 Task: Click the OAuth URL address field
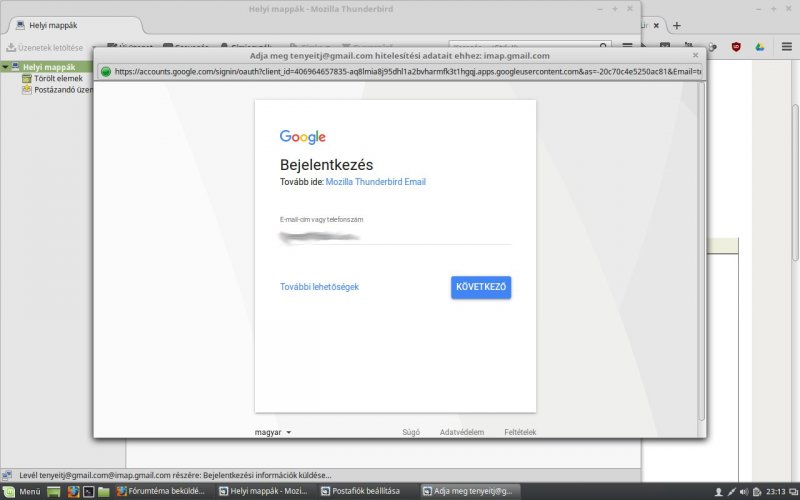click(408, 71)
